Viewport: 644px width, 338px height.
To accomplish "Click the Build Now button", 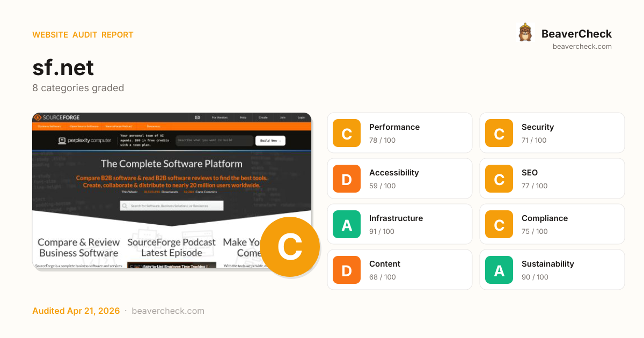I will click(270, 141).
